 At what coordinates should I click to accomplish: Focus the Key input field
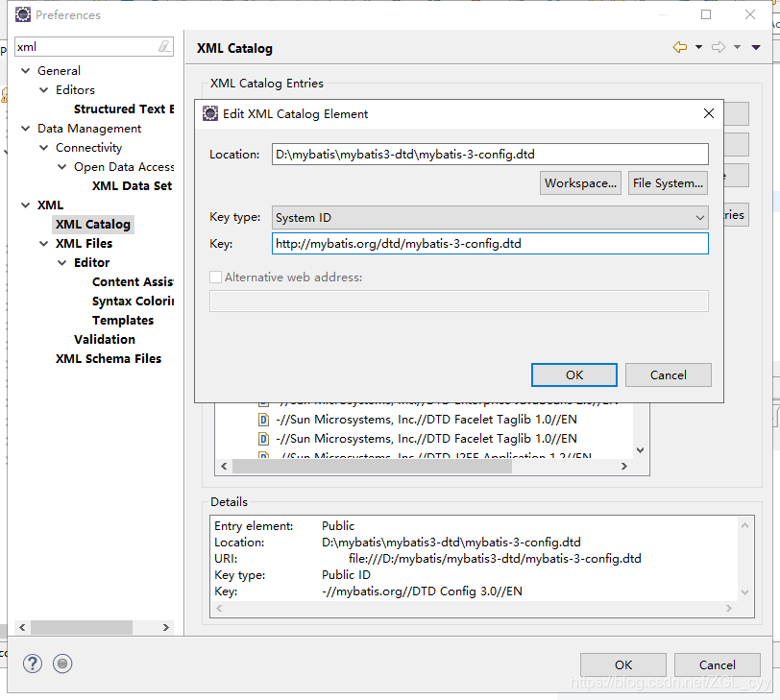coord(490,244)
